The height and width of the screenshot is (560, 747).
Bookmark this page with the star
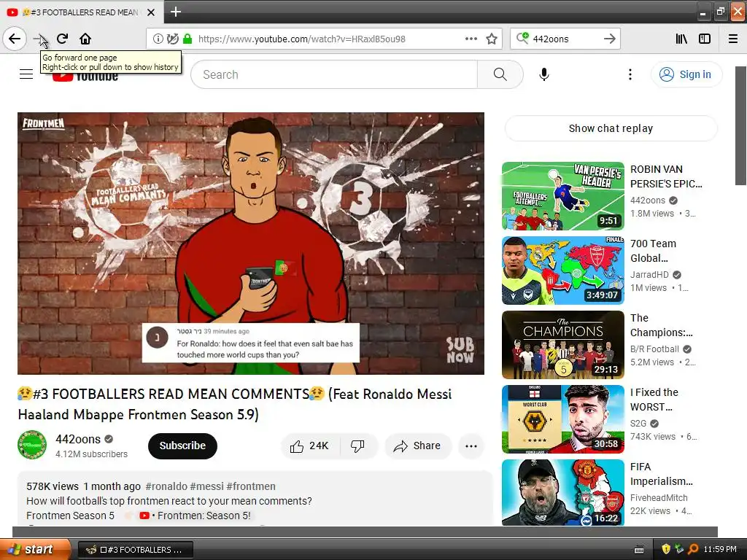(x=492, y=39)
